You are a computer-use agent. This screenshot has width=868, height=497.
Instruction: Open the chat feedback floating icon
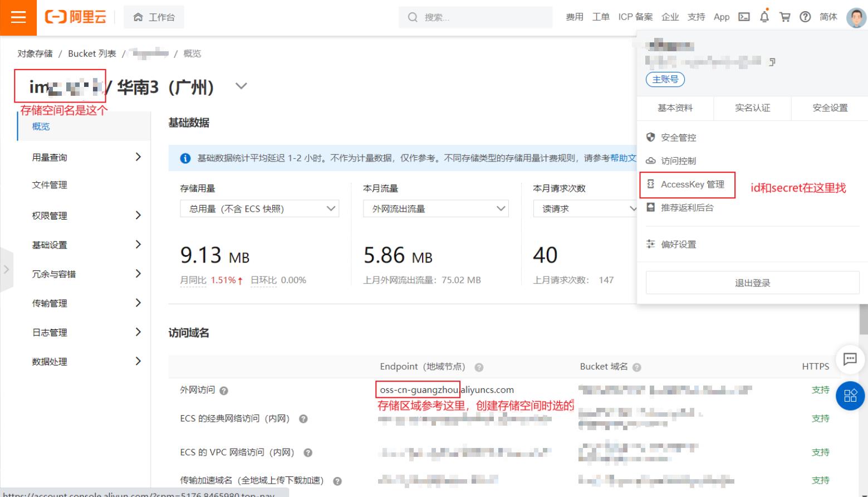tap(850, 359)
